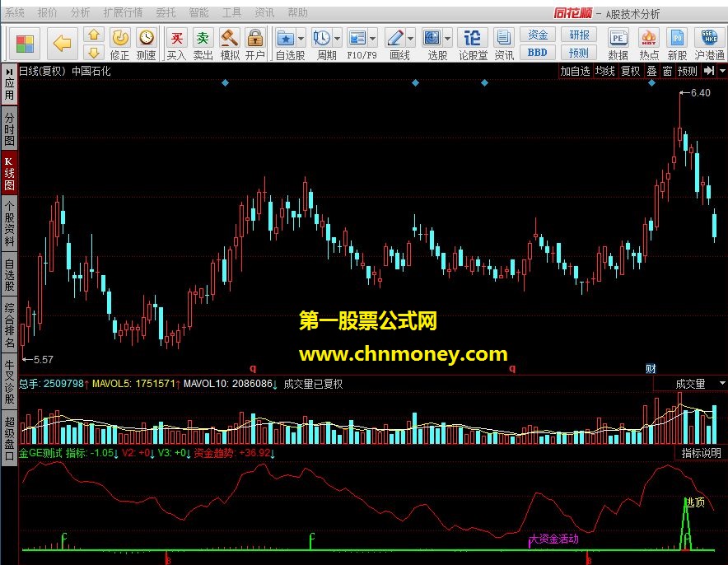Open the 牛叉诊股 side tab

9,381
